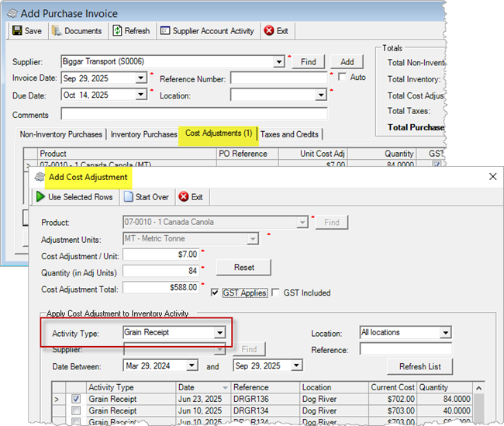Open Documents from the invoice toolbar
Image resolution: width=504 pixels, height=426 pixels.
tap(77, 31)
